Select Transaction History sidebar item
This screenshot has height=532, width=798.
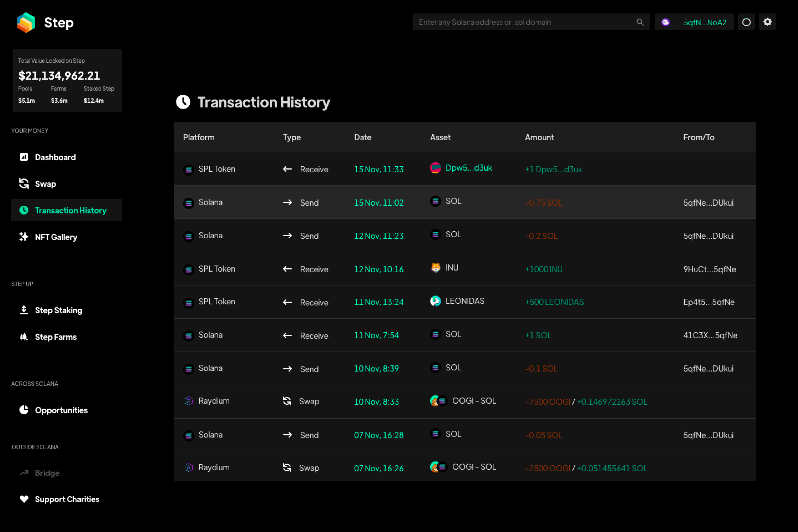(x=66, y=210)
